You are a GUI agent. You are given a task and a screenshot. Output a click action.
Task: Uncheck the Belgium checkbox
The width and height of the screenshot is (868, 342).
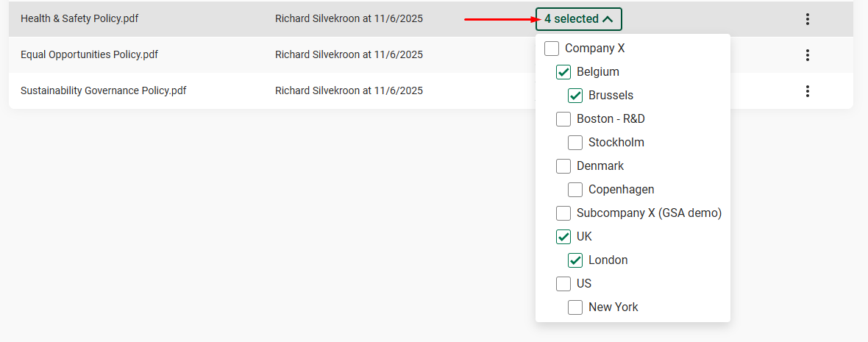coord(563,72)
